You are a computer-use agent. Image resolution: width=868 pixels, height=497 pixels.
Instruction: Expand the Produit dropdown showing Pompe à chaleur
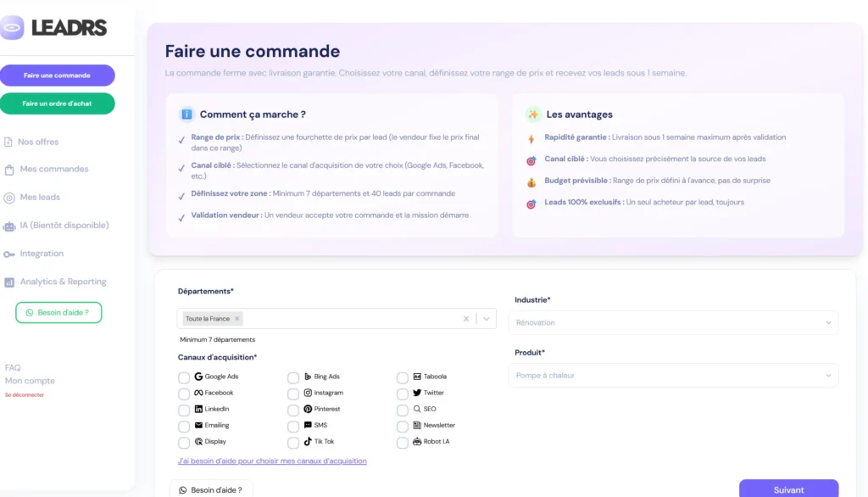click(x=673, y=376)
